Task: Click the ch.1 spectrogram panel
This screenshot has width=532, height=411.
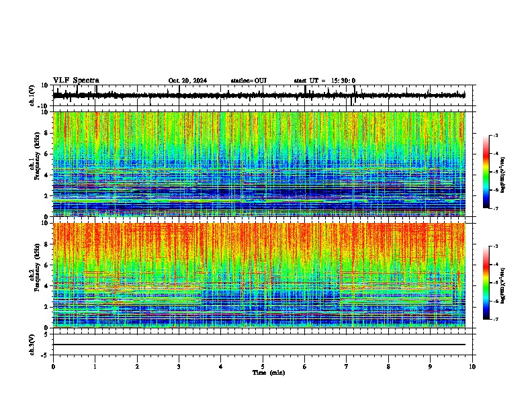Action: pos(259,164)
